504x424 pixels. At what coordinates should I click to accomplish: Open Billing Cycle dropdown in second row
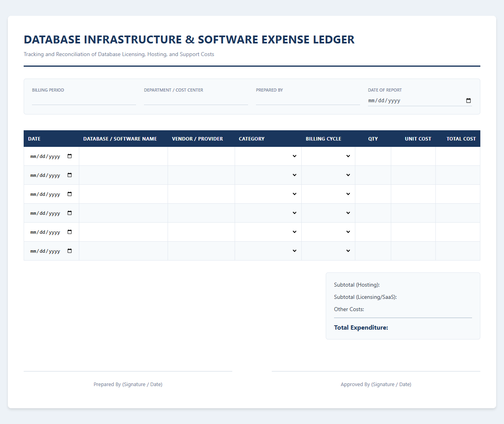coord(328,175)
